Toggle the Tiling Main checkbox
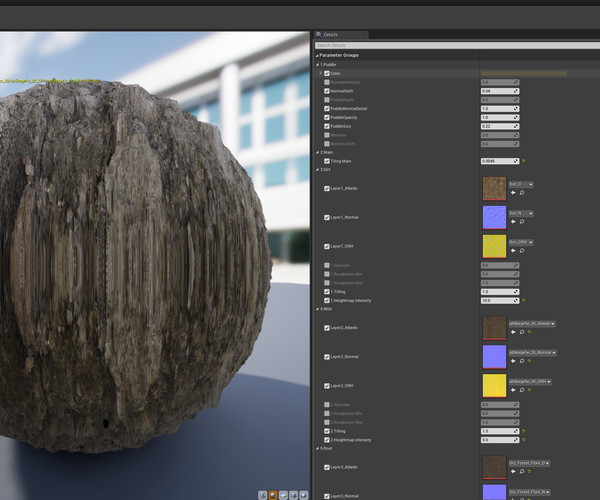600x500 pixels. coord(327,161)
